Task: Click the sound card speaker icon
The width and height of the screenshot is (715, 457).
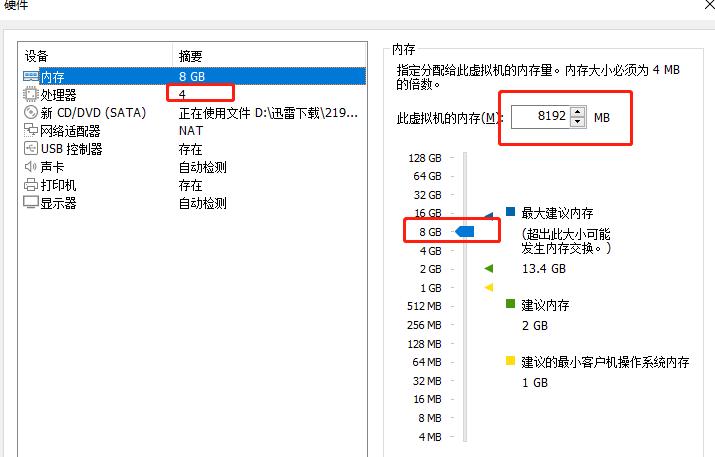Action: coord(31,166)
